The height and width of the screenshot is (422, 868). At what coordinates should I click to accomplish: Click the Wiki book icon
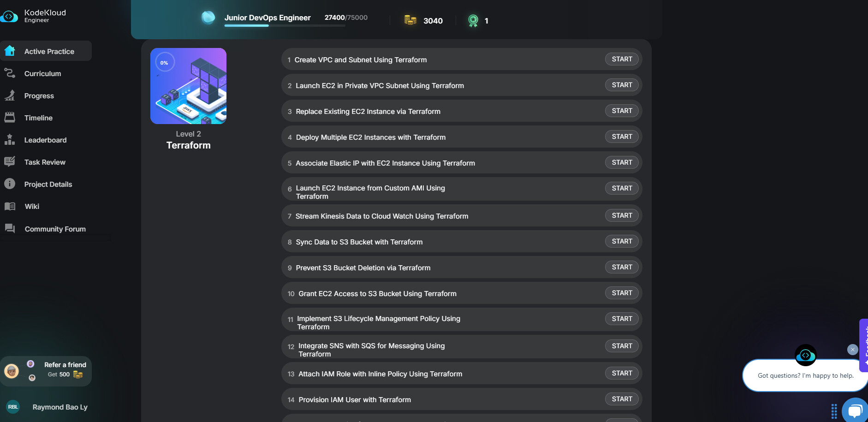[x=10, y=206]
